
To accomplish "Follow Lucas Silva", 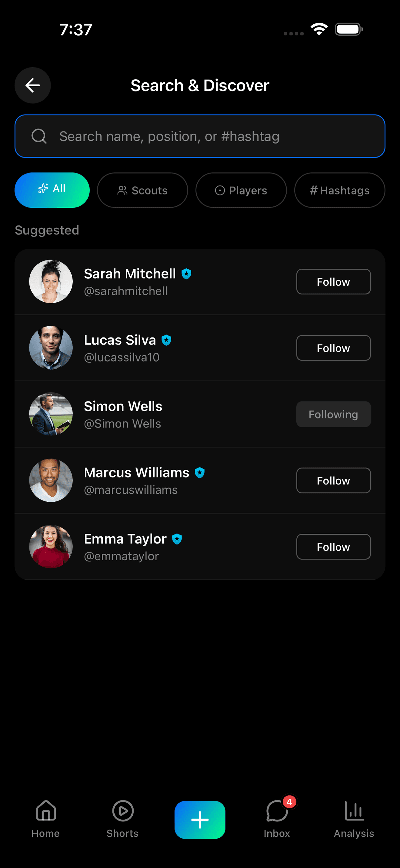I will pos(333,348).
